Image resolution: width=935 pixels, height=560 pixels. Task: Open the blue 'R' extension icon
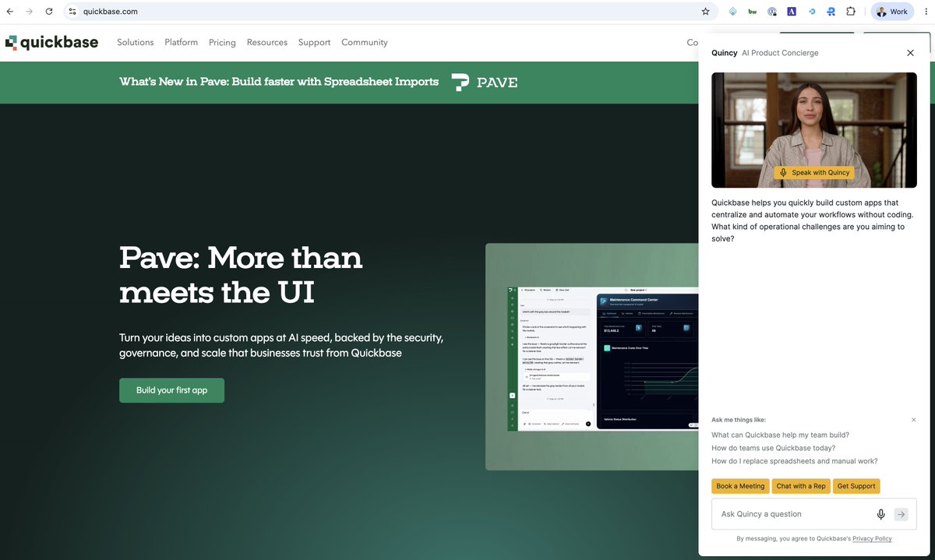(x=831, y=12)
